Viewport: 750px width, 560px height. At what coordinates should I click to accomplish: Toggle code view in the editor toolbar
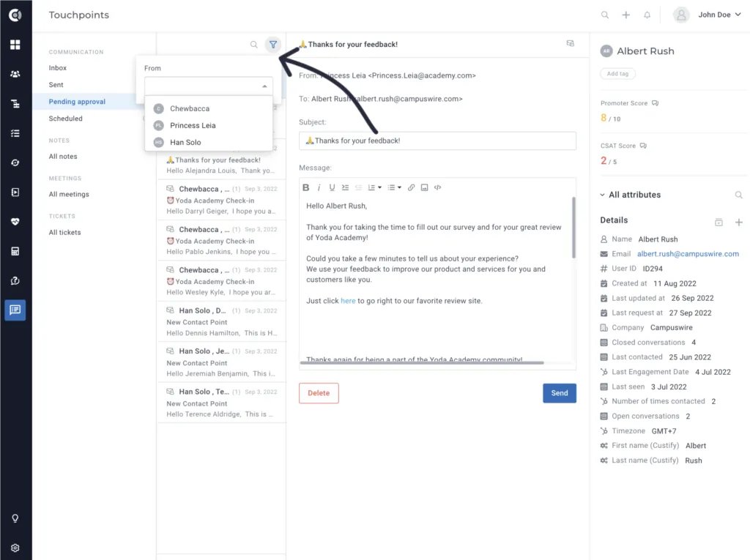tap(438, 187)
